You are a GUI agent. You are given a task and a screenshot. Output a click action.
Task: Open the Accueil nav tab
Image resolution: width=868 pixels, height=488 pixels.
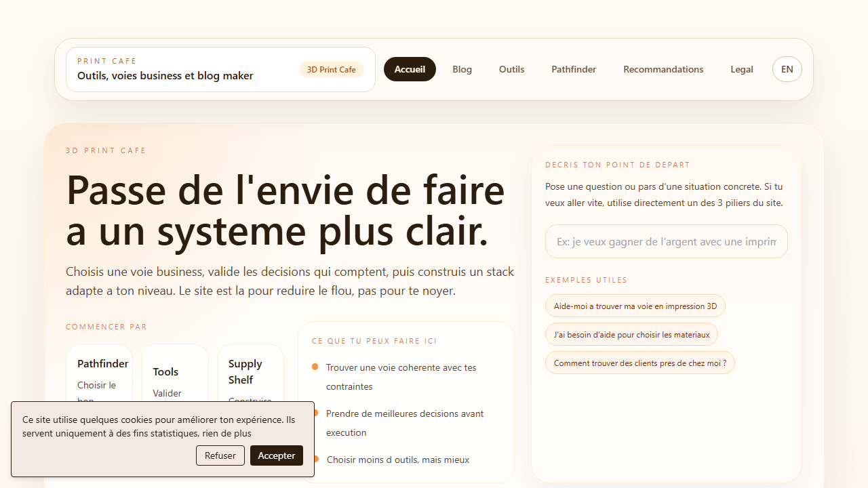tap(410, 69)
